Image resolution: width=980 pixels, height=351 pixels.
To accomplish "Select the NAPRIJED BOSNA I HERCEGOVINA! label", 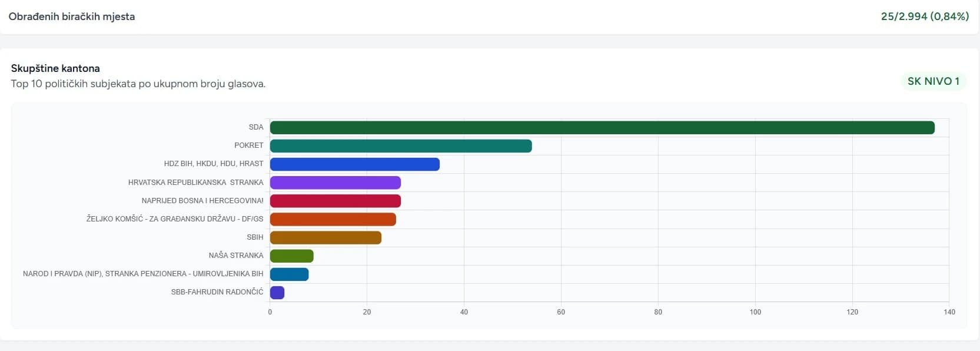I will click(202, 201).
